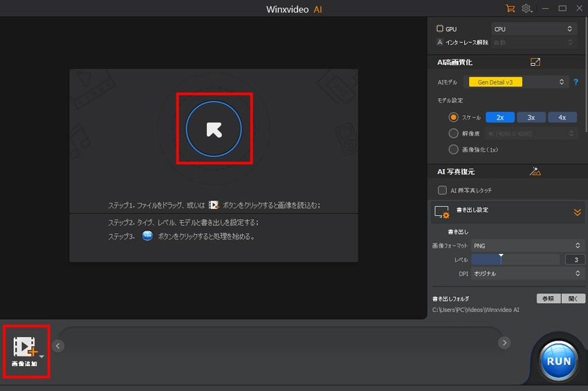Click the 画像追加 add image icon
588x391 pixels.
pyautogui.click(x=24, y=346)
